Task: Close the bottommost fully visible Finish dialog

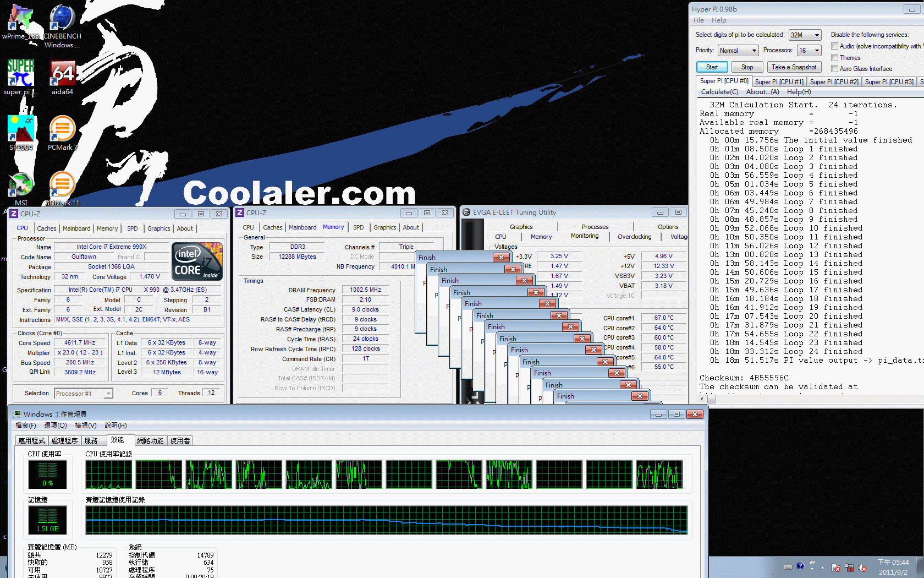Action: coord(639,396)
